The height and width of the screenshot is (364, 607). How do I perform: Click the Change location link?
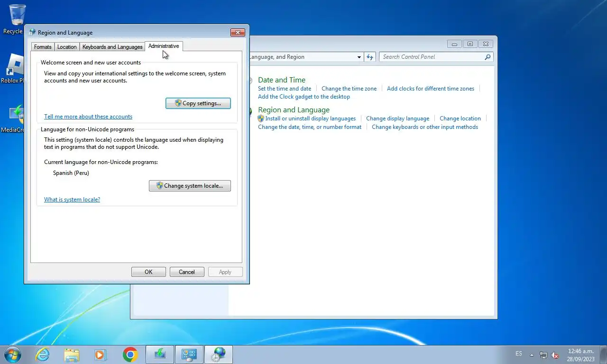pos(460,118)
